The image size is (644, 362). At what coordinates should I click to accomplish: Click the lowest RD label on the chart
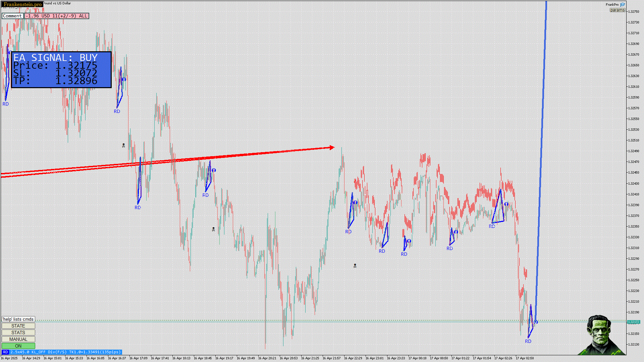(528, 341)
